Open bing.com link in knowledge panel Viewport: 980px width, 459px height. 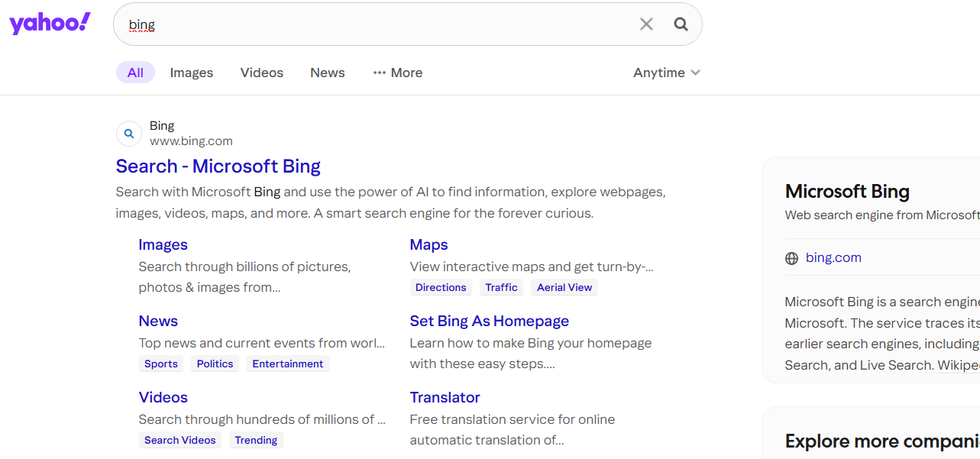coord(833,258)
